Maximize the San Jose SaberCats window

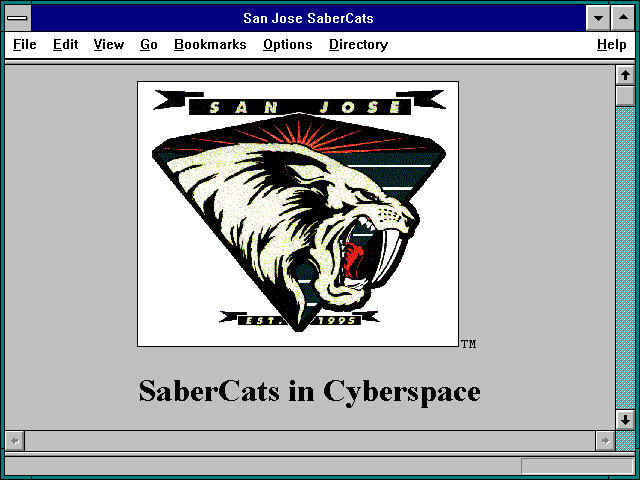(623, 18)
